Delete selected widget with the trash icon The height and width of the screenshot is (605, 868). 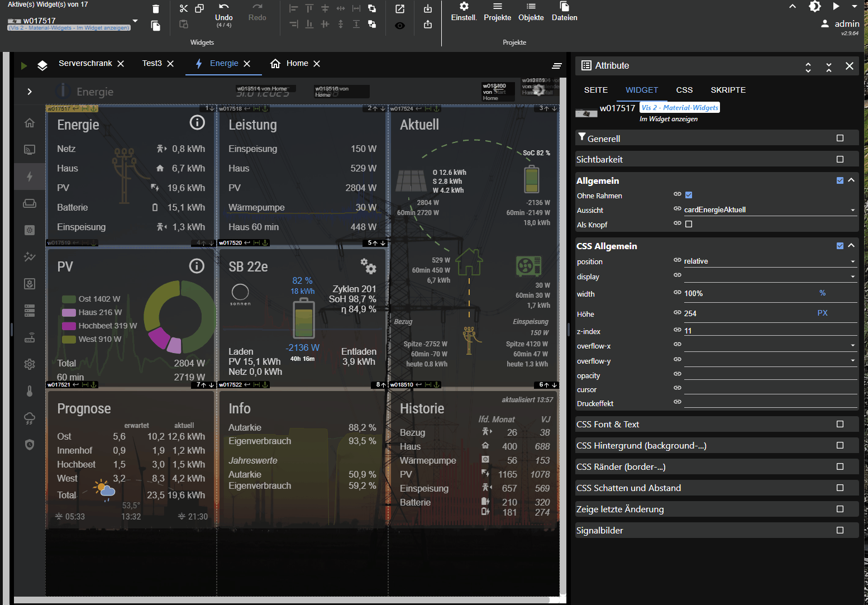[x=156, y=9]
